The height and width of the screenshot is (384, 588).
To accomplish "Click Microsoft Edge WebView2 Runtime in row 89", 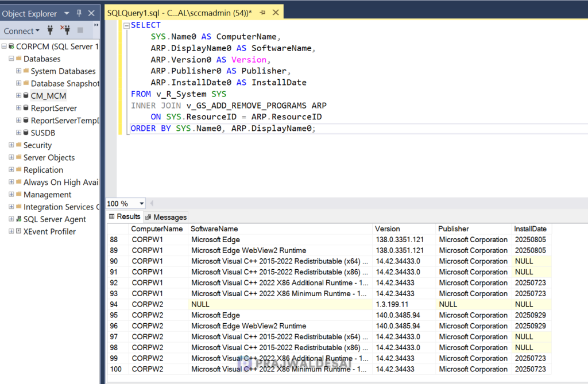I will [281, 250].
